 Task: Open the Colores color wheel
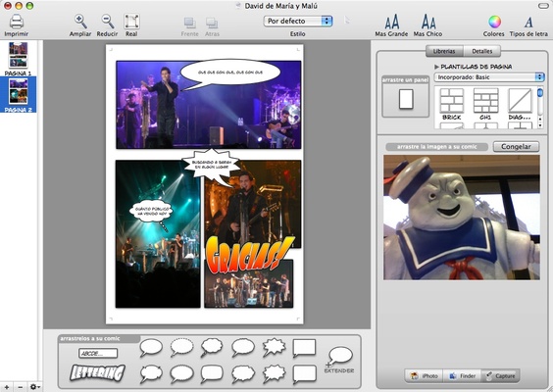pos(494,22)
